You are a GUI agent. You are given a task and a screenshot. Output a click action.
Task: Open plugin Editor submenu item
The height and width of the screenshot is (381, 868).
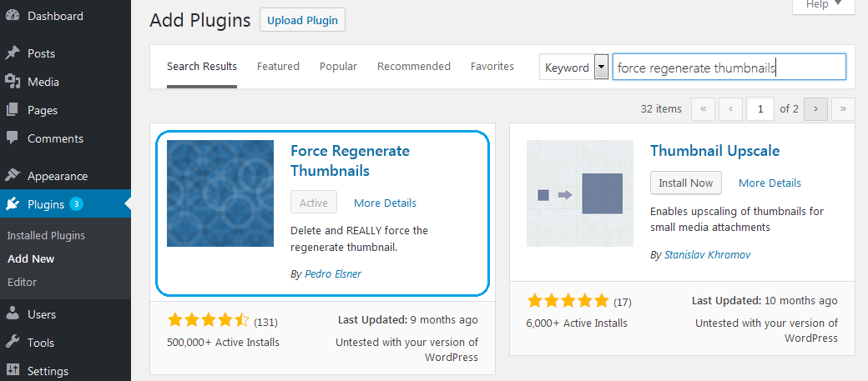[x=23, y=282]
